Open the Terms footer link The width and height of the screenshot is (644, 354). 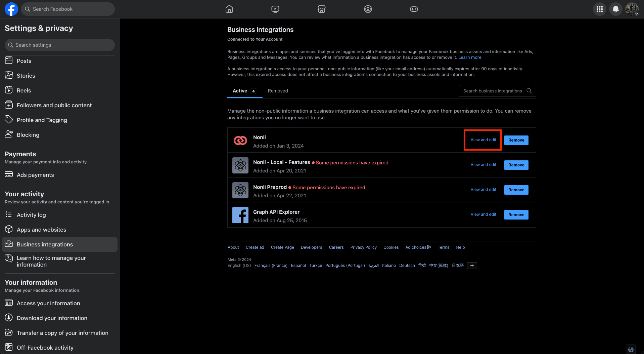tap(443, 247)
